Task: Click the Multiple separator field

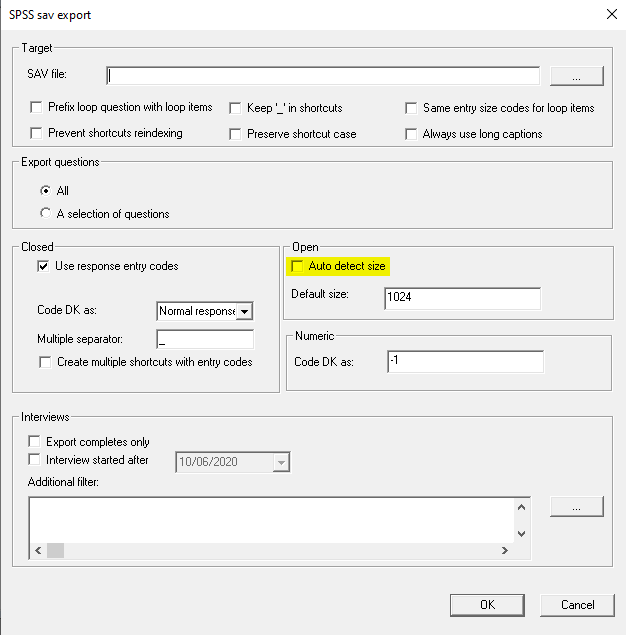Action: coord(205,339)
